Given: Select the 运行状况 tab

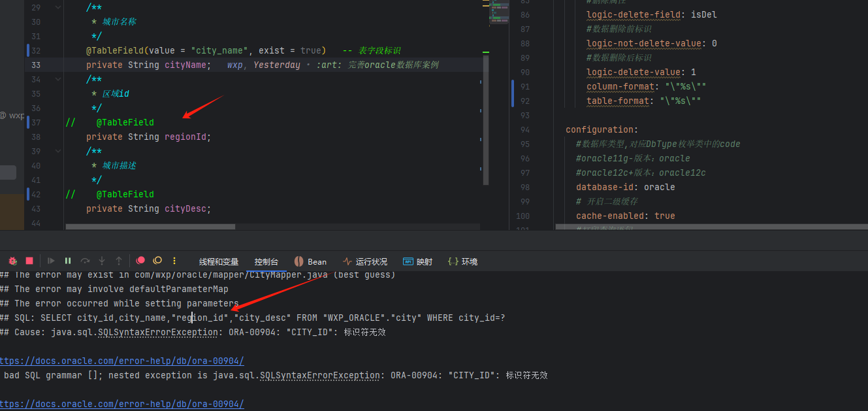Looking at the screenshot, I should coord(364,261).
